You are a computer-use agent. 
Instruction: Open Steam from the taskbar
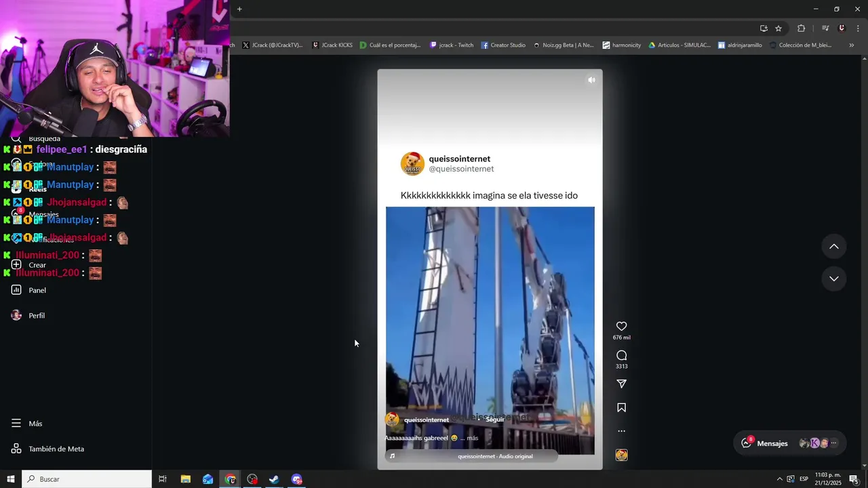pos(274,479)
